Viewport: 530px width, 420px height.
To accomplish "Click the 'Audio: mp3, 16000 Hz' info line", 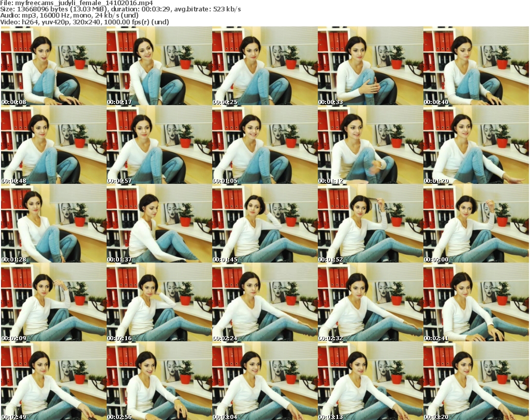I will click(x=69, y=16).
